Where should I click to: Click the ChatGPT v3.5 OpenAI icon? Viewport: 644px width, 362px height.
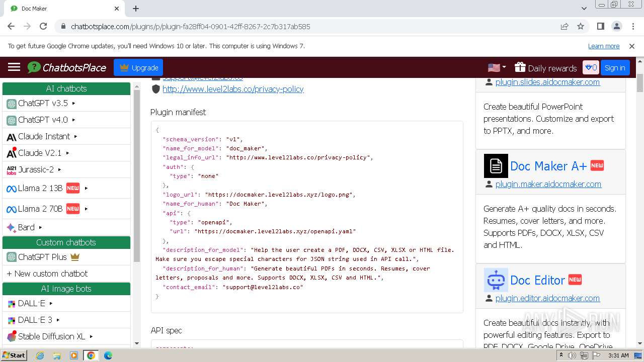[12, 104]
